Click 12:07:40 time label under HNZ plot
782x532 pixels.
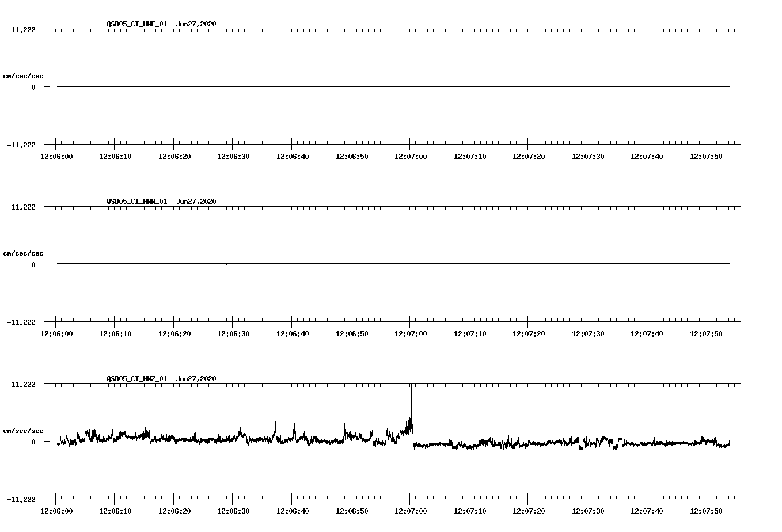point(647,511)
